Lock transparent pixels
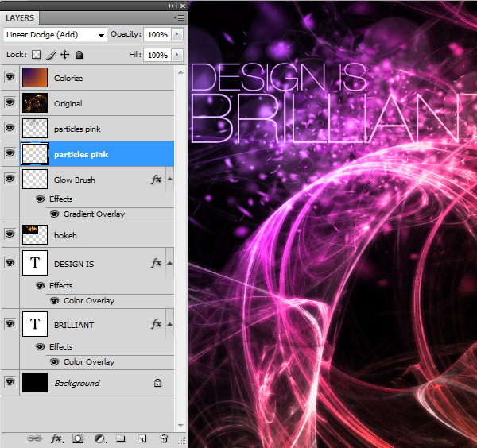Viewport: 477px width, 448px height. (35, 55)
